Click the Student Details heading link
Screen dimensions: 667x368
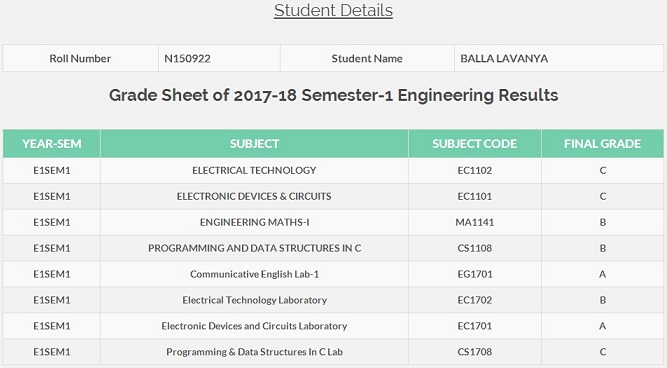point(333,11)
